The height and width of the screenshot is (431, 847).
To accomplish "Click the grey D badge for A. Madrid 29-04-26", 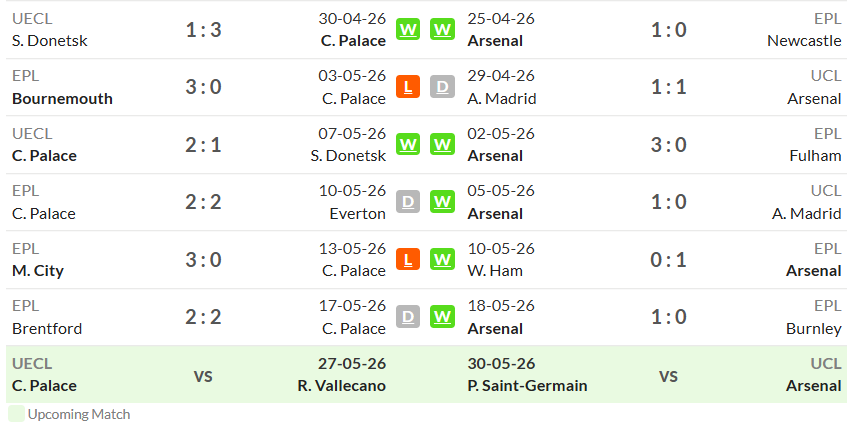I will (442, 87).
